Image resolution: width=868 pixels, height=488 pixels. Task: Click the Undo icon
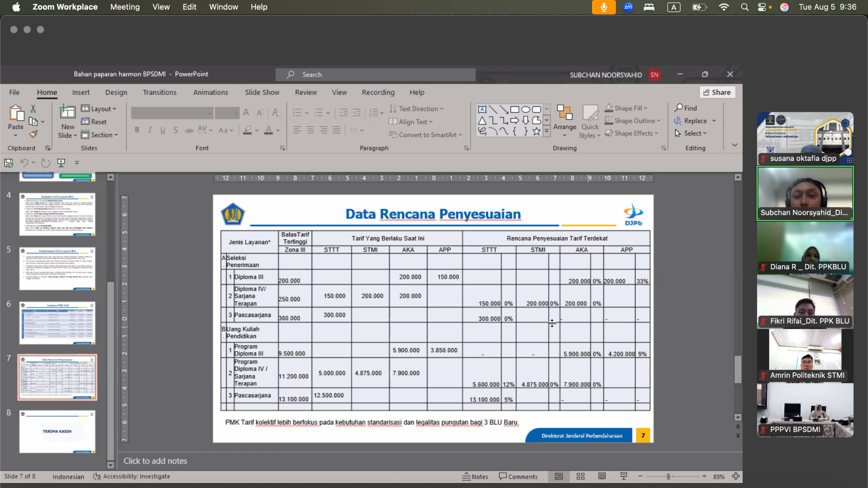coord(24,163)
